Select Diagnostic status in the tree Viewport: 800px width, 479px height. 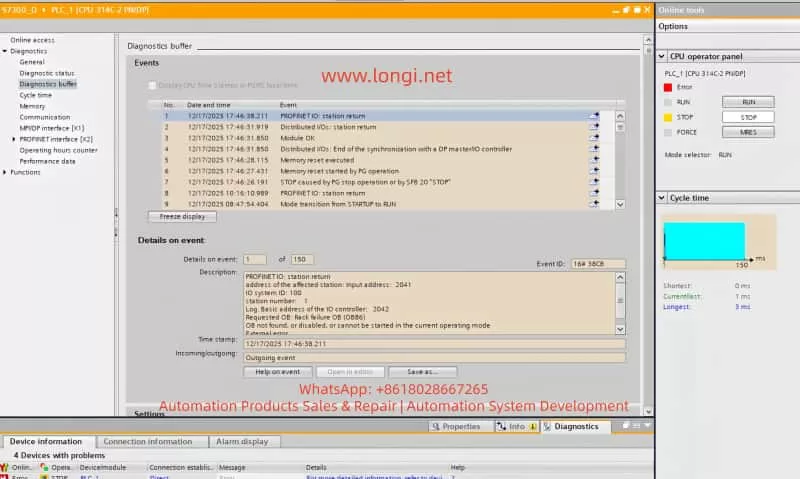tap(47, 73)
